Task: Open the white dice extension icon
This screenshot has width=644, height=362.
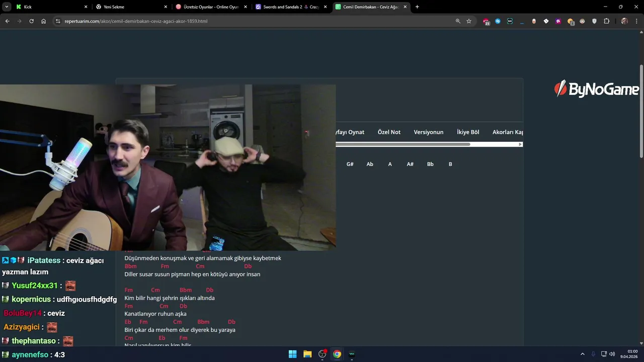Action: point(546,21)
